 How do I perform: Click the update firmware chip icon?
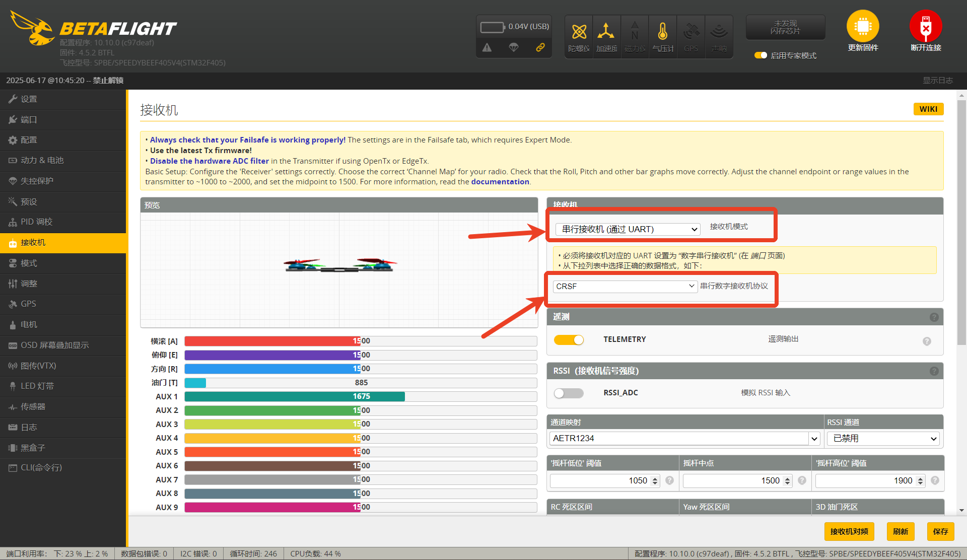pyautogui.click(x=862, y=26)
